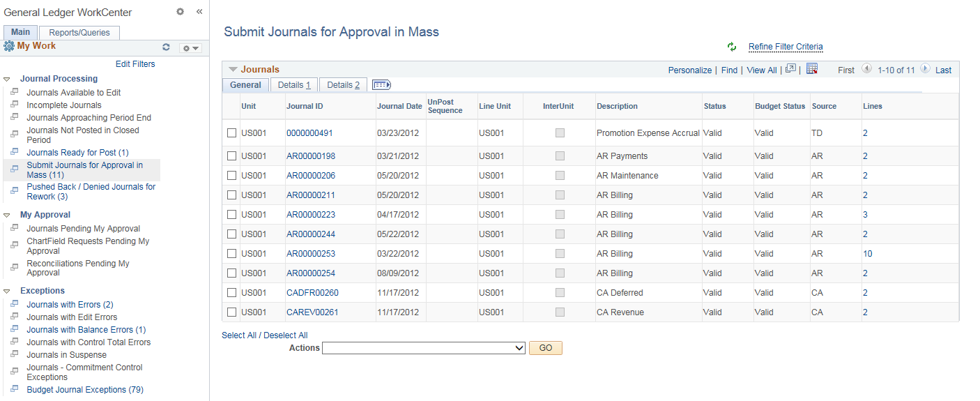The width and height of the screenshot is (980, 401).
Task: Click the Select All link
Action: [x=238, y=335]
